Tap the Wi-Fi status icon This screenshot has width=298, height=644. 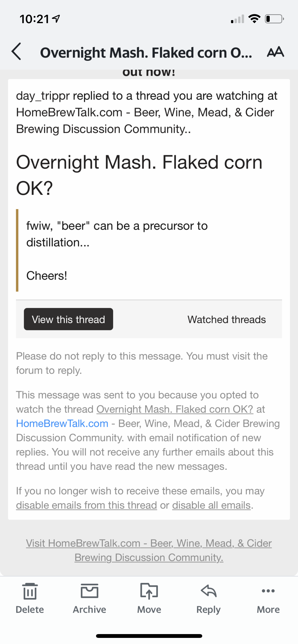pos(254,19)
